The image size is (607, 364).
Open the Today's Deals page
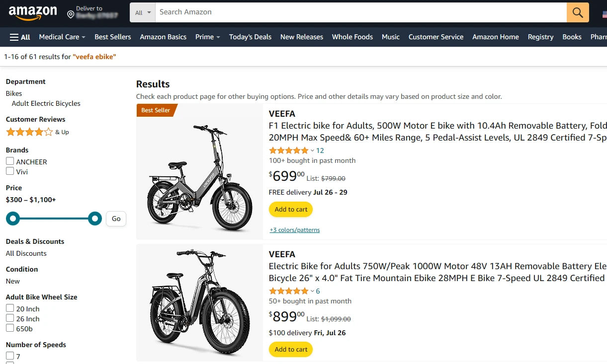[250, 37]
